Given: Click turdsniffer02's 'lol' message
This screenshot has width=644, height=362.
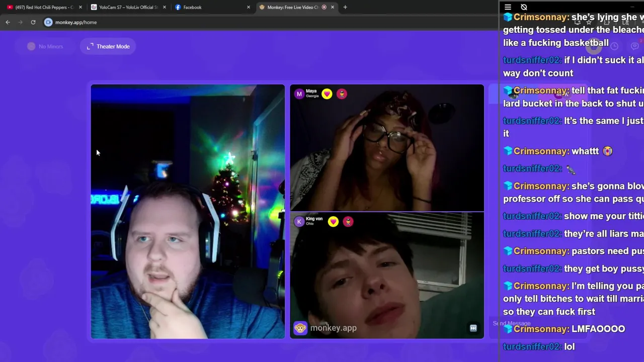Looking at the screenshot, I should (x=539, y=346).
